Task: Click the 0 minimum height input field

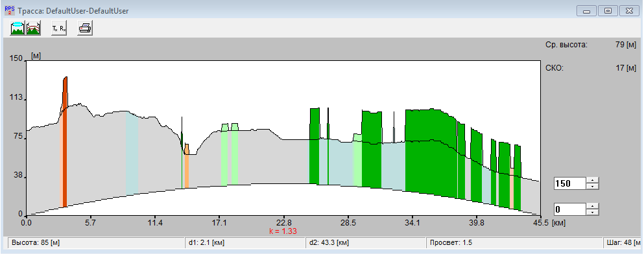Action: 570,209
